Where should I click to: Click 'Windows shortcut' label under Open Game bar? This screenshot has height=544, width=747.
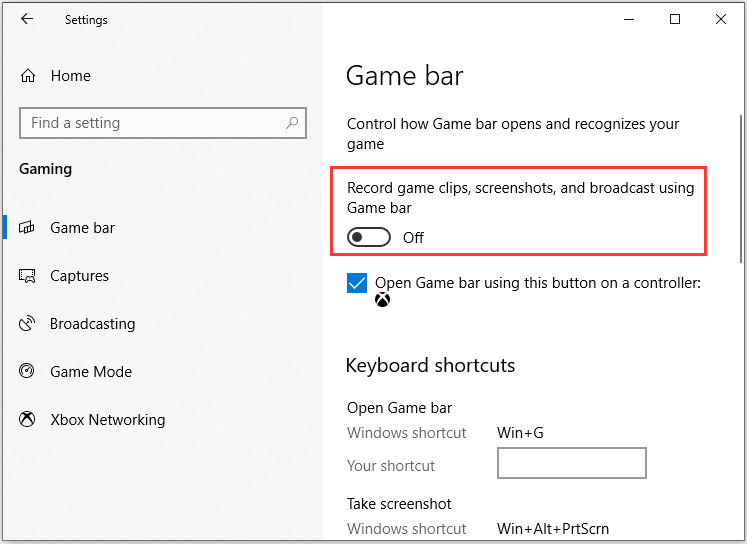[406, 433]
